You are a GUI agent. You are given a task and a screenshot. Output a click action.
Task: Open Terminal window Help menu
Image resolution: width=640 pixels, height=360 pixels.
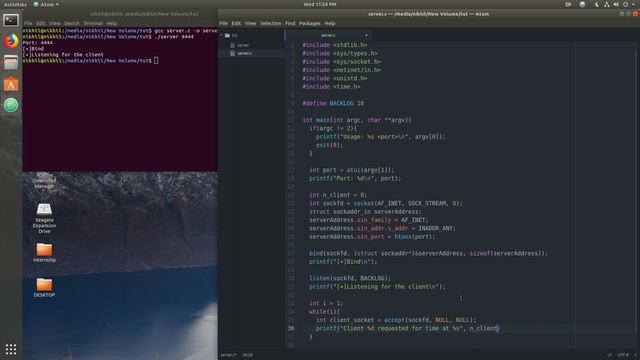[111, 24]
